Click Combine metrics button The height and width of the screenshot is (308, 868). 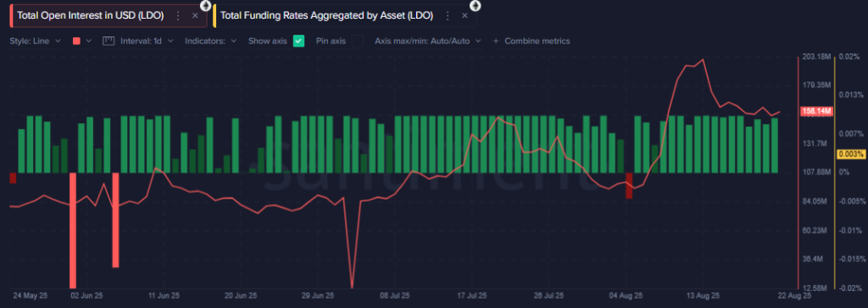point(531,41)
